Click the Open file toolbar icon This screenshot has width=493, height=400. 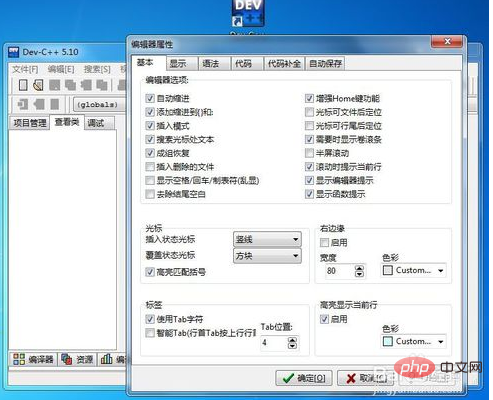pos(38,85)
